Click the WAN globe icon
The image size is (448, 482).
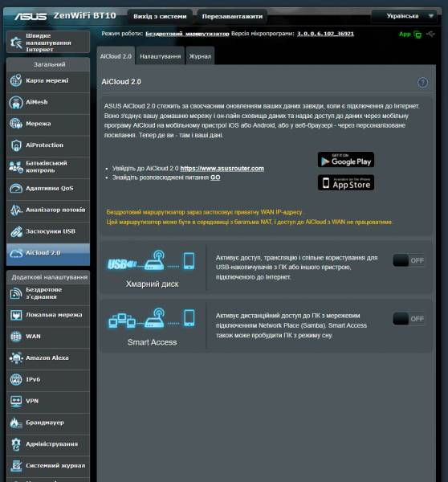(16, 337)
